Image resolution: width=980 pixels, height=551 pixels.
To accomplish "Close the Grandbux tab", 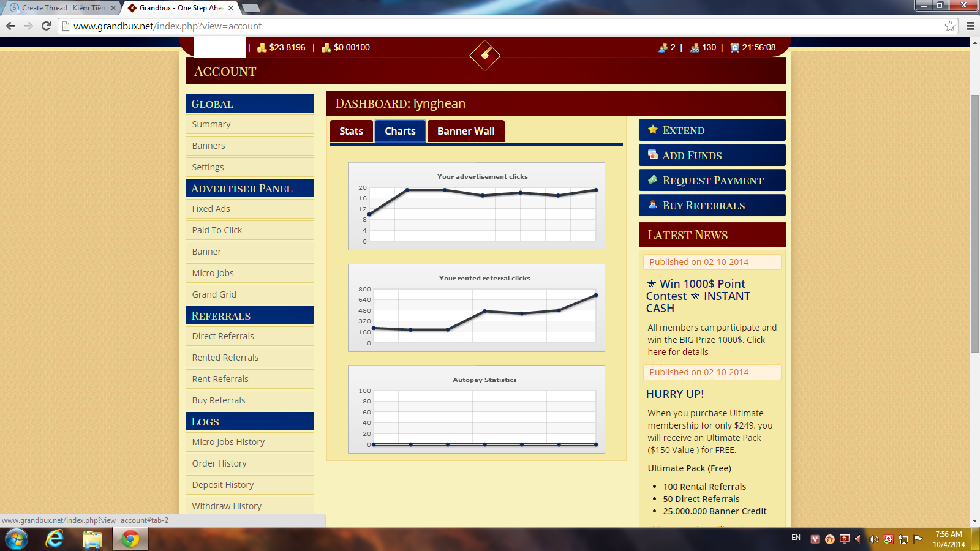I will click(x=231, y=8).
